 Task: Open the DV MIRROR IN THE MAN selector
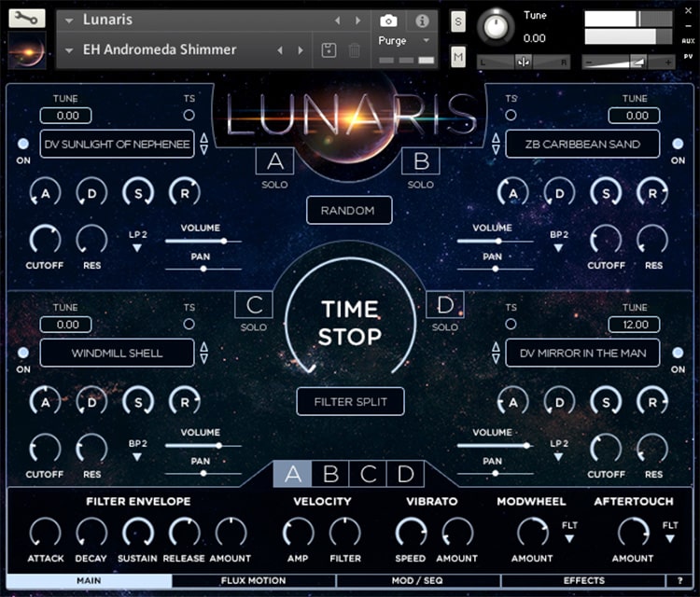[582, 353]
